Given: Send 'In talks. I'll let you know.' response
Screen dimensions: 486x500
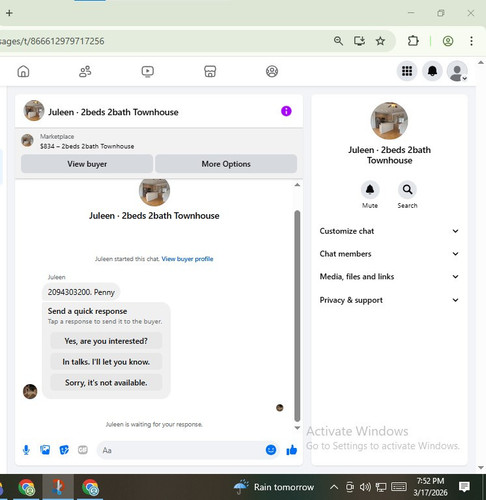Looking at the screenshot, I should tap(106, 362).
